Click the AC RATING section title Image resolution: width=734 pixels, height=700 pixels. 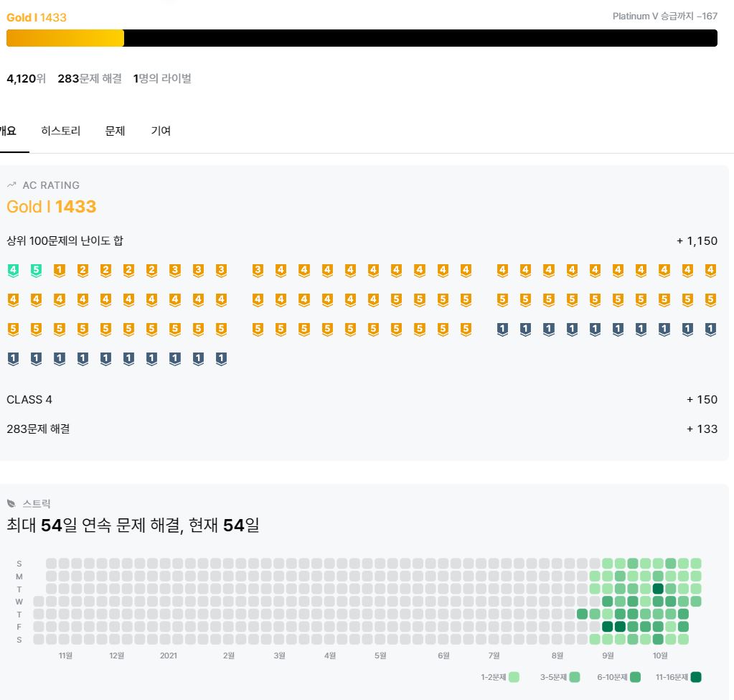click(x=51, y=185)
